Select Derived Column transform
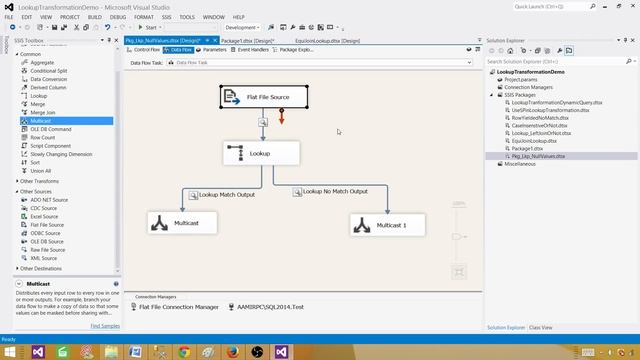This screenshot has height=360, width=640. 48,87
